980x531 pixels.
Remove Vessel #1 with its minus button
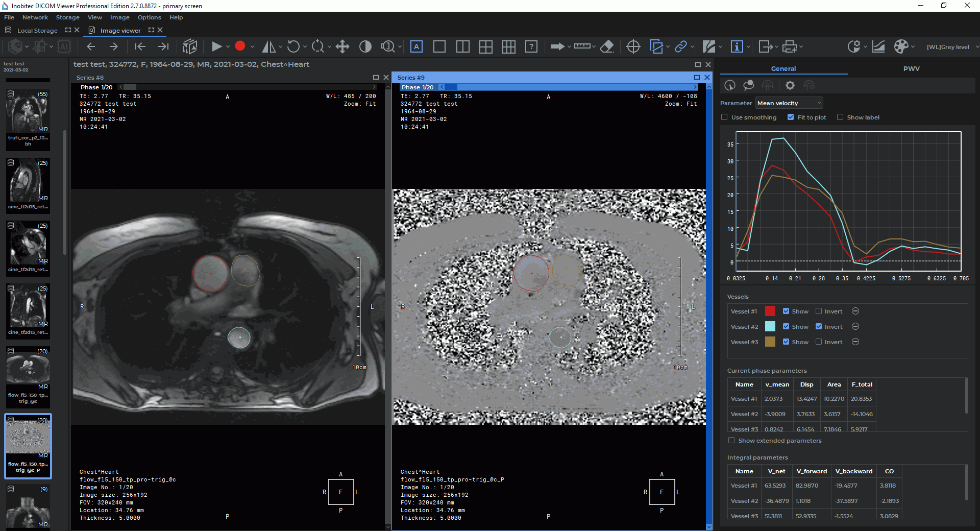(855, 311)
